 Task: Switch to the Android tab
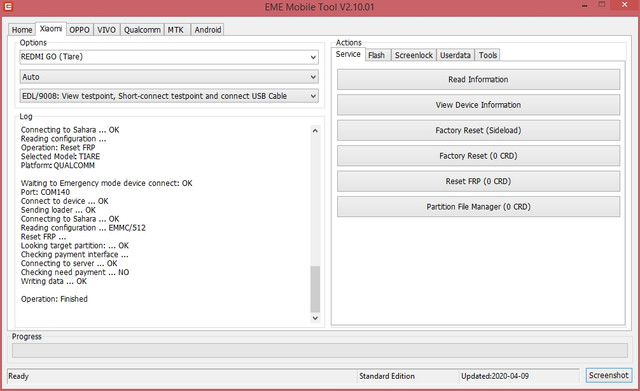208,30
